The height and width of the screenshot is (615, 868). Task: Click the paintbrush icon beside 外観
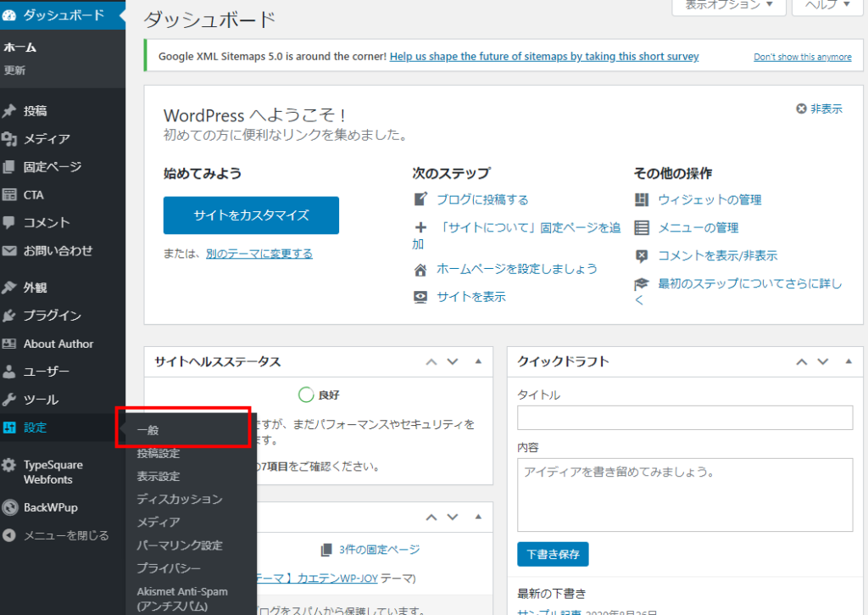pyautogui.click(x=8, y=287)
